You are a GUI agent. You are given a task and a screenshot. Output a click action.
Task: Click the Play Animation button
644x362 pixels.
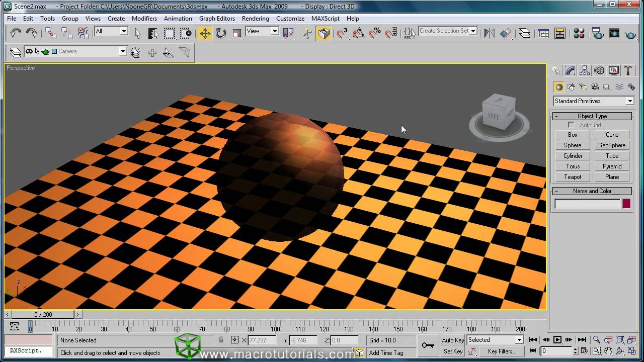coord(557,340)
